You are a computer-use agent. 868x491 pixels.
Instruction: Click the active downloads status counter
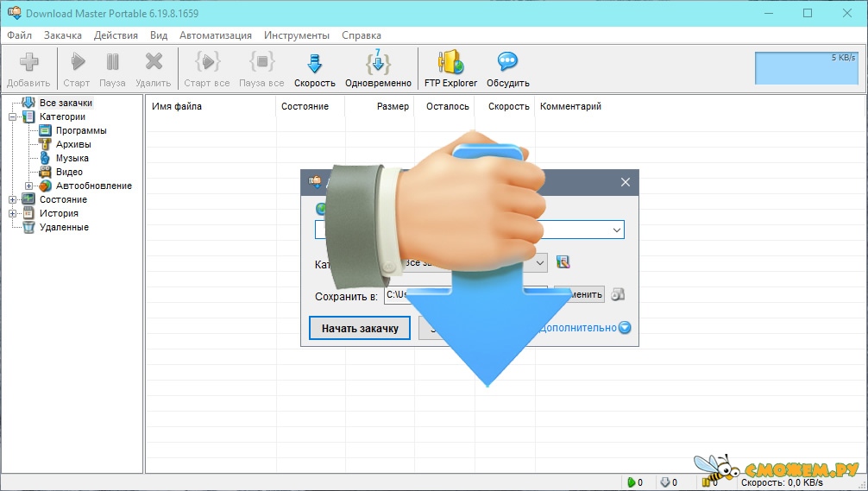635,482
